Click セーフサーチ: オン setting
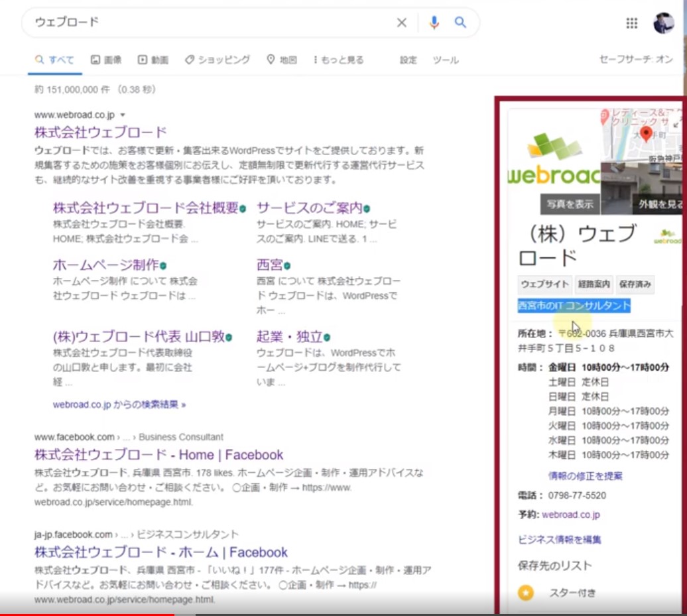This screenshot has width=687, height=616. (x=636, y=59)
